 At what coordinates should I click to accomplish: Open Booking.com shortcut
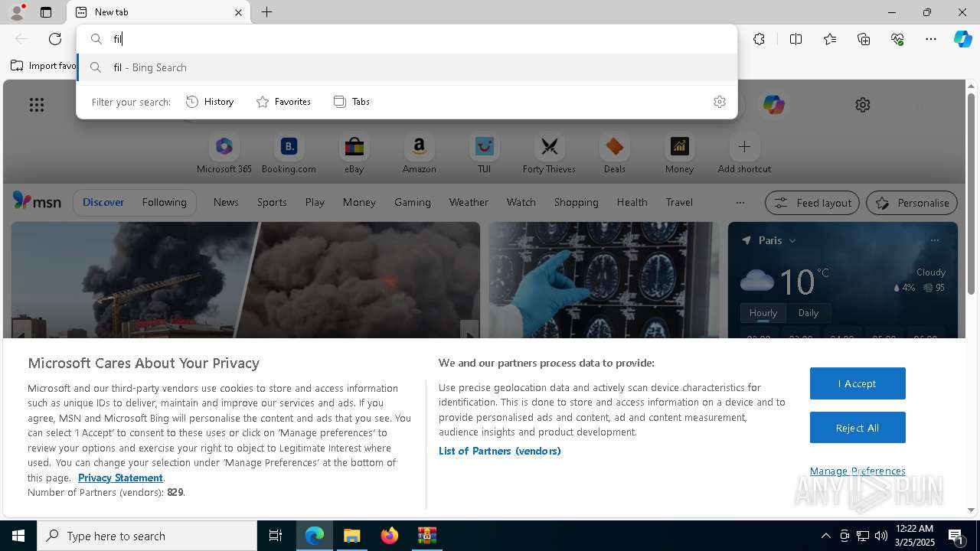click(289, 155)
